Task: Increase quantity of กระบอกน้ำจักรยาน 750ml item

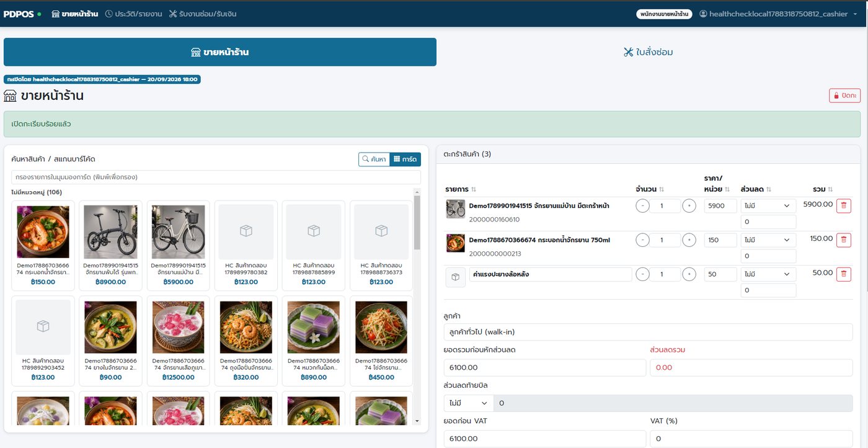Action: (689, 240)
